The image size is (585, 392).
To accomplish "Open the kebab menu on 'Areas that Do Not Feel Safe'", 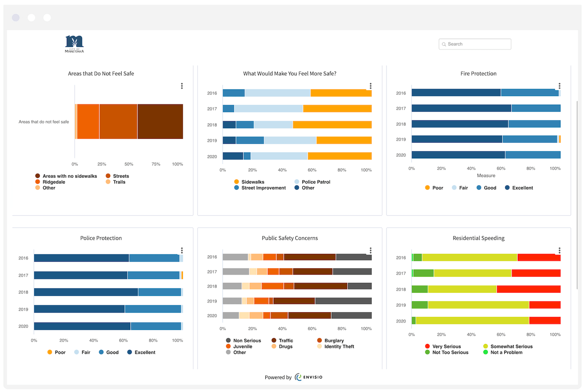I will tap(182, 86).
